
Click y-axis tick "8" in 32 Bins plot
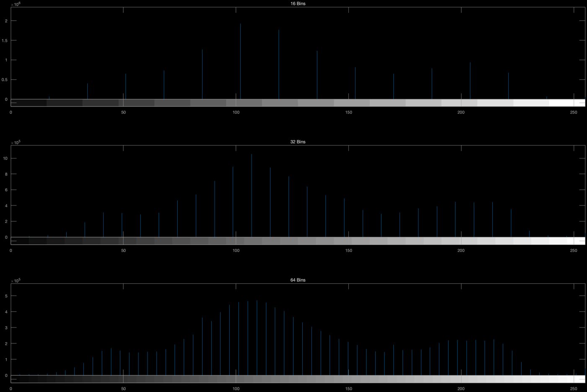[x=7, y=174]
